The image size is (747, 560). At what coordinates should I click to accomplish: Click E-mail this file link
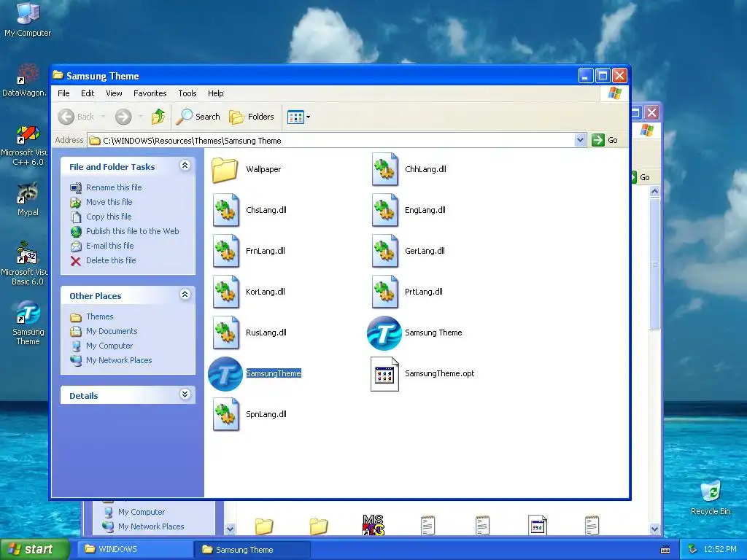tap(109, 246)
